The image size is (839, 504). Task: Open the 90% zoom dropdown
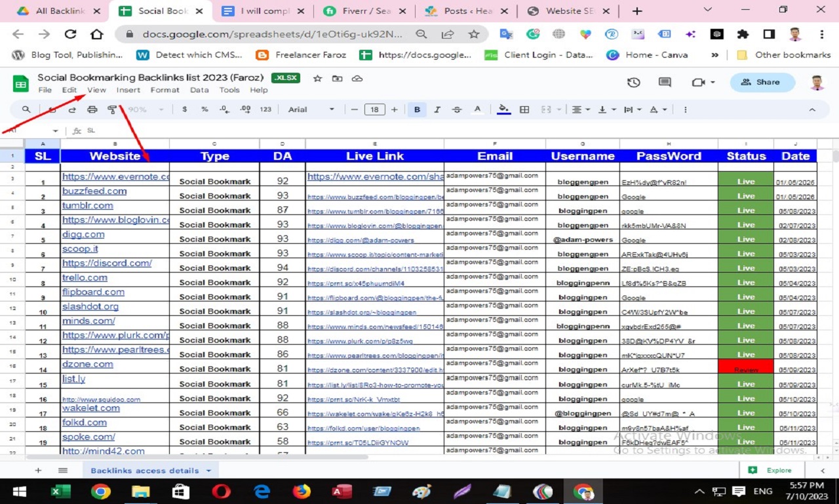[145, 109]
